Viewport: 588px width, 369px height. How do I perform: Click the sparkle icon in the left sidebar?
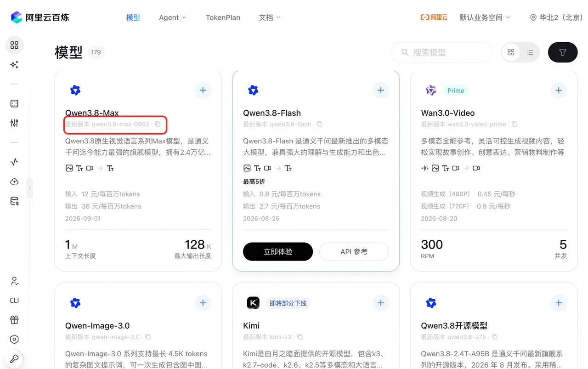coord(14,65)
